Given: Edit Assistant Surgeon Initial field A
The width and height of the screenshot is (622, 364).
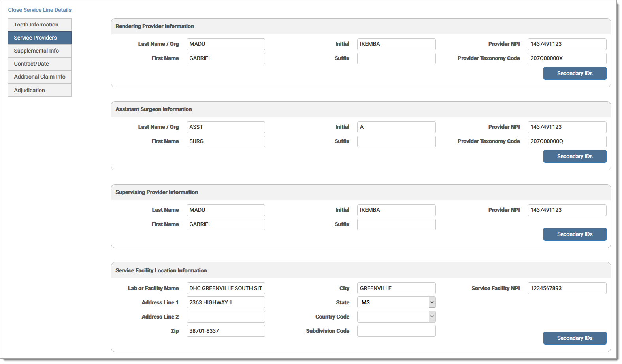Looking at the screenshot, I should (x=396, y=127).
